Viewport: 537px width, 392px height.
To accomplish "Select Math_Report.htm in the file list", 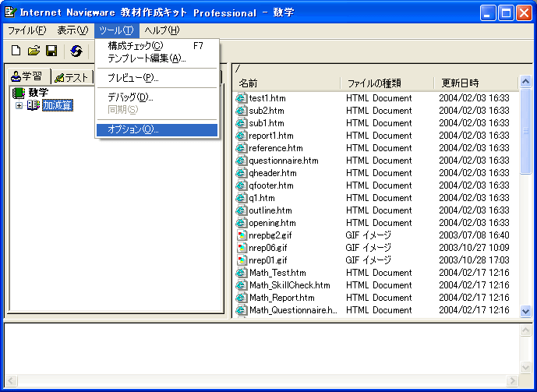I will click(281, 298).
